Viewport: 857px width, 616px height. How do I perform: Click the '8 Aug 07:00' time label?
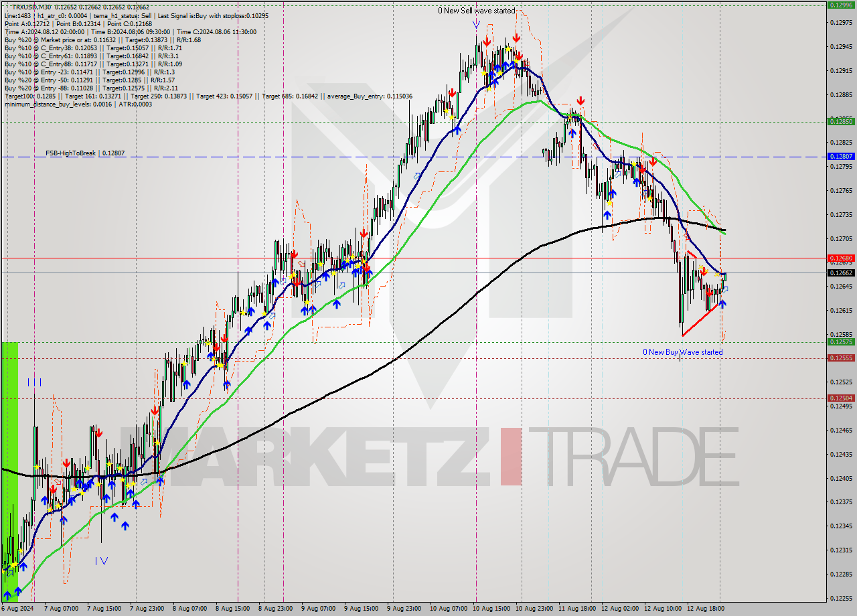[190, 609]
